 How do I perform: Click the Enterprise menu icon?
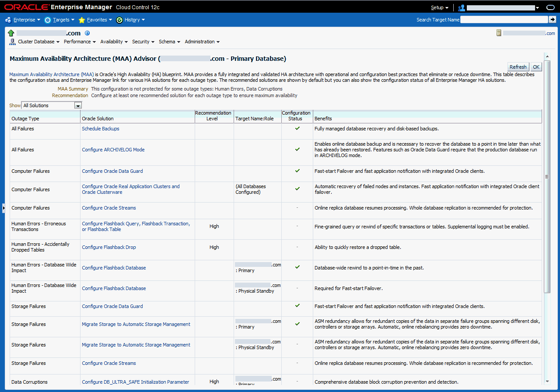pos(8,20)
